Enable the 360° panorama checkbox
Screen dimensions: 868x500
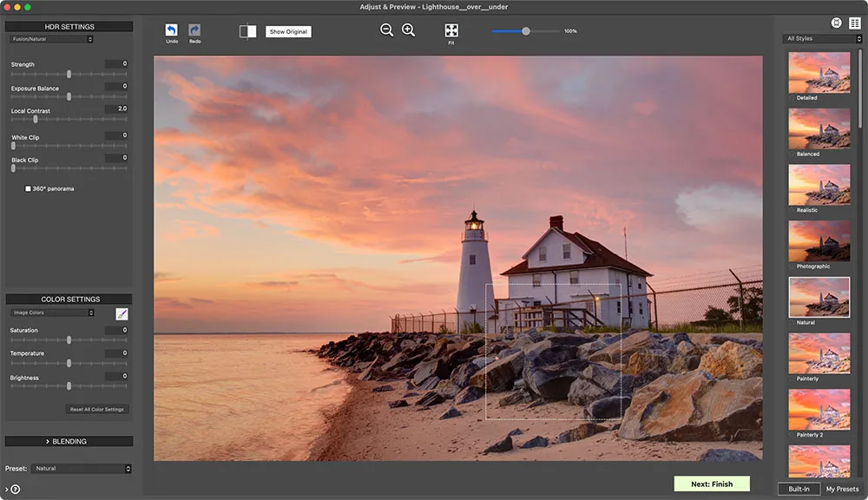28,188
